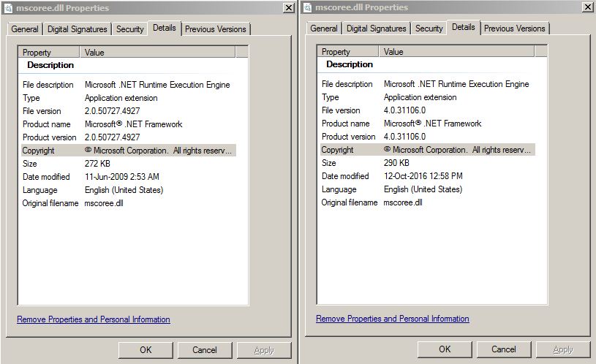
Task: Click Description group heading in left window
Action: tap(50, 65)
